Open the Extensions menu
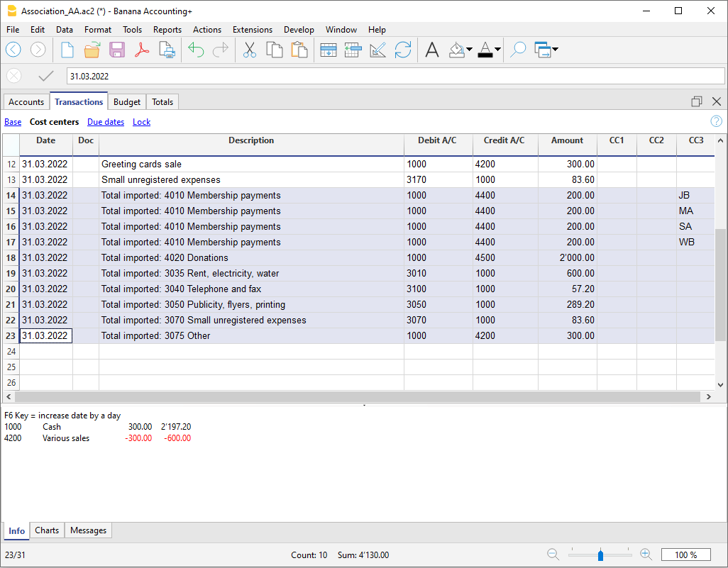Screen dimensions: 728x568 point(252,30)
